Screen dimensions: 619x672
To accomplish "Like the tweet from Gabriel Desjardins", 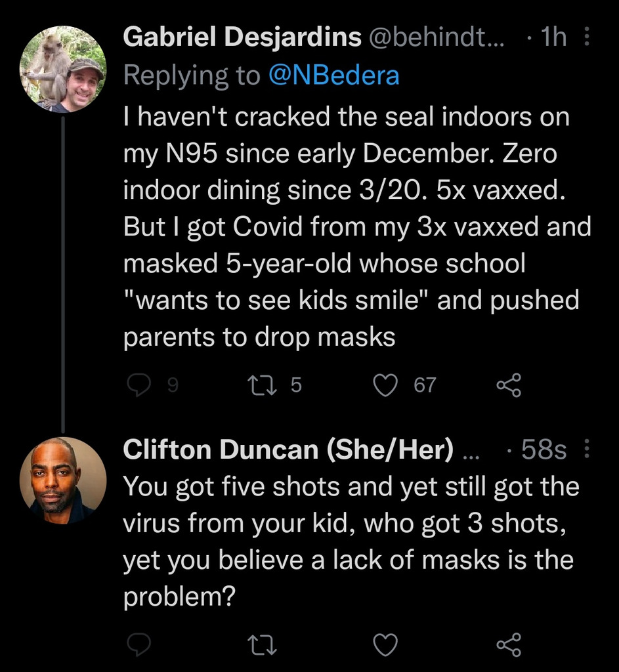I will point(385,385).
